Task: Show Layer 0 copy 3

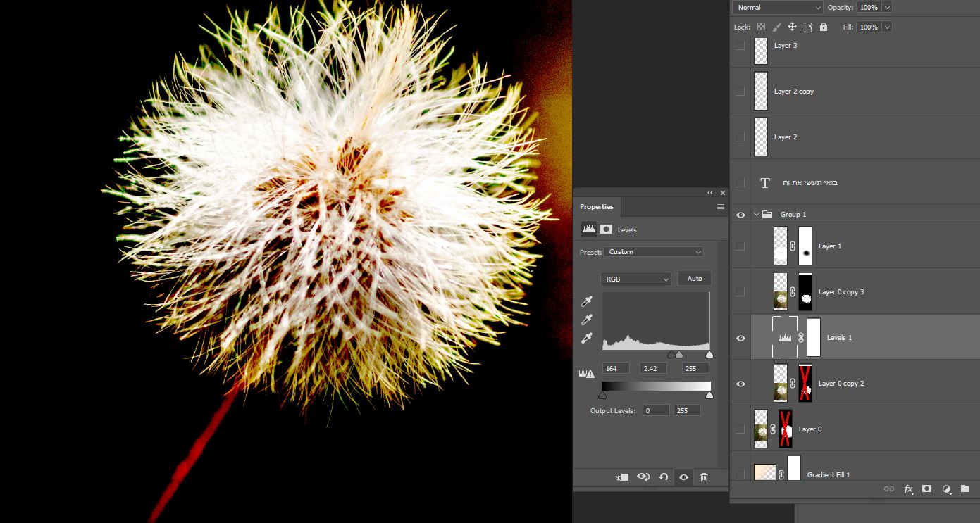Action: click(x=740, y=291)
